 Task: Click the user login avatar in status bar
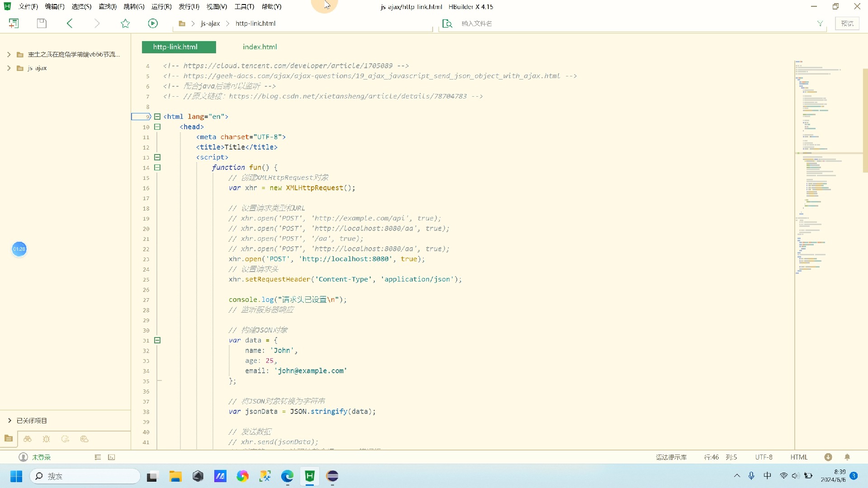click(x=23, y=457)
